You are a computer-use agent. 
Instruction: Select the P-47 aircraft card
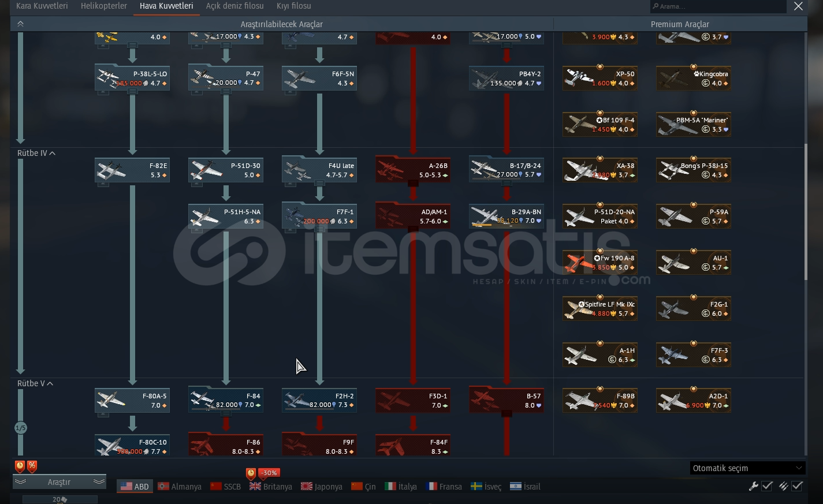click(226, 79)
